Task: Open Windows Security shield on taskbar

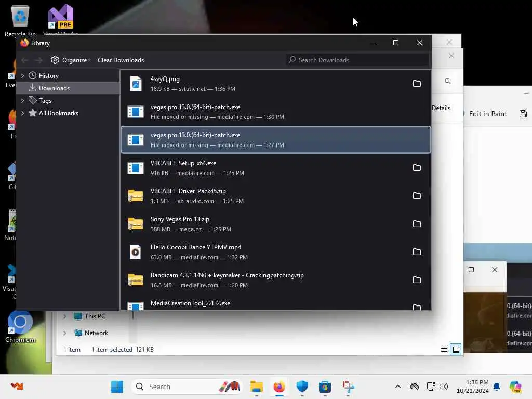Action: coord(302,387)
